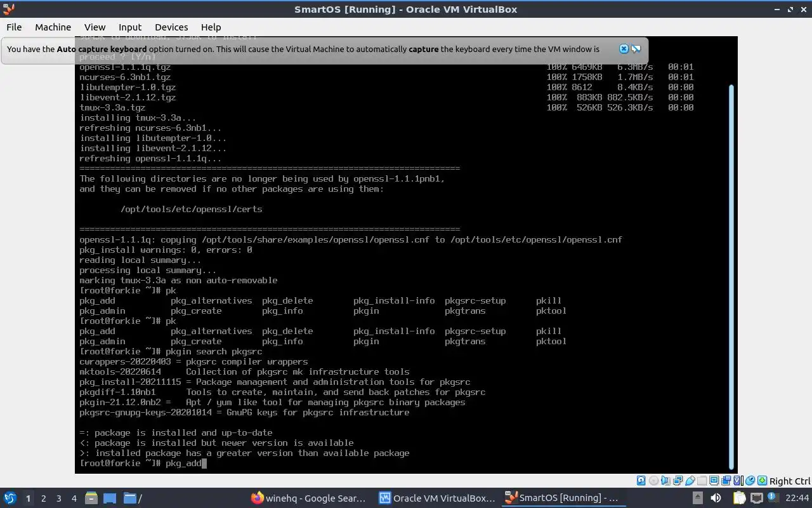Switch to winehq Google Search Firefox window
Screen dimensions: 812x508
[308, 498]
